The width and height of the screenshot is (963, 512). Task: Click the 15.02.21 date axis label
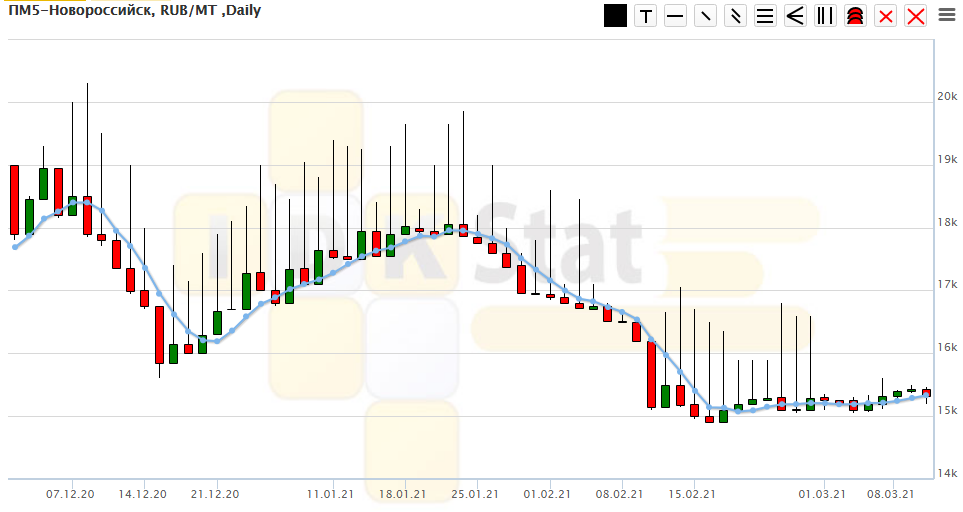[691, 494]
